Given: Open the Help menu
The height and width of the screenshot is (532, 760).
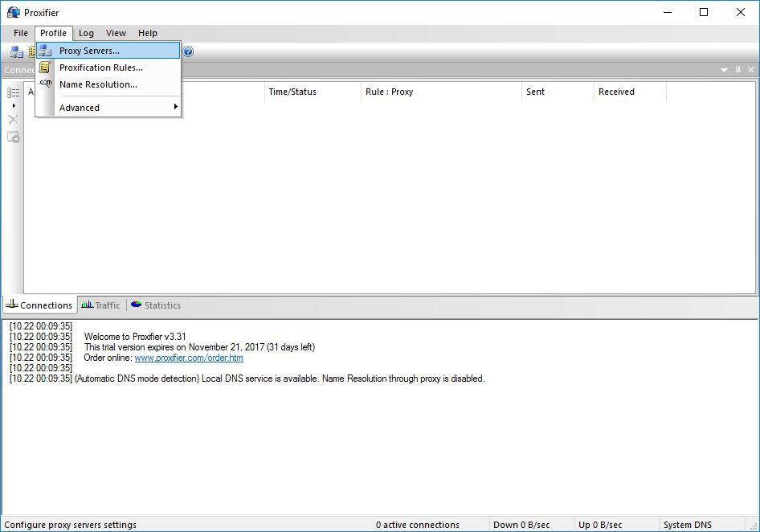Looking at the screenshot, I should tap(147, 33).
